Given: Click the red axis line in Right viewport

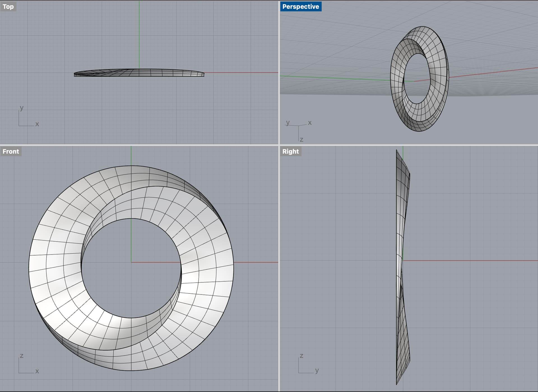Looking at the screenshot, I should [471, 261].
